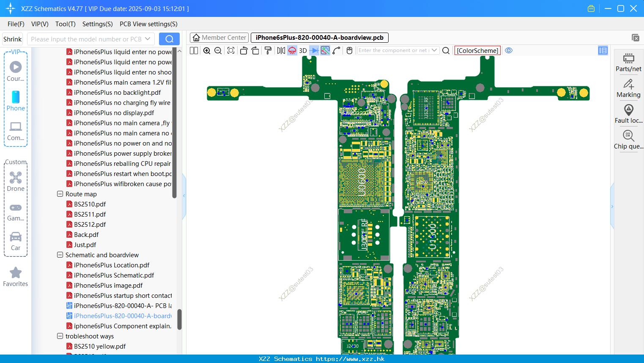Open iphone6sPlus Component explain file
This screenshot has width=644, height=363.
[123, 326]
